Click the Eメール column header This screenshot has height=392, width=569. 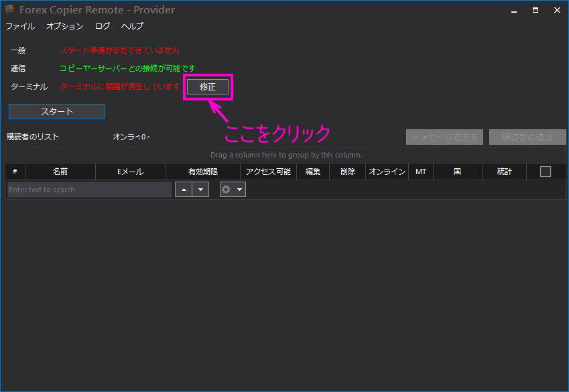tap(130, 172)
